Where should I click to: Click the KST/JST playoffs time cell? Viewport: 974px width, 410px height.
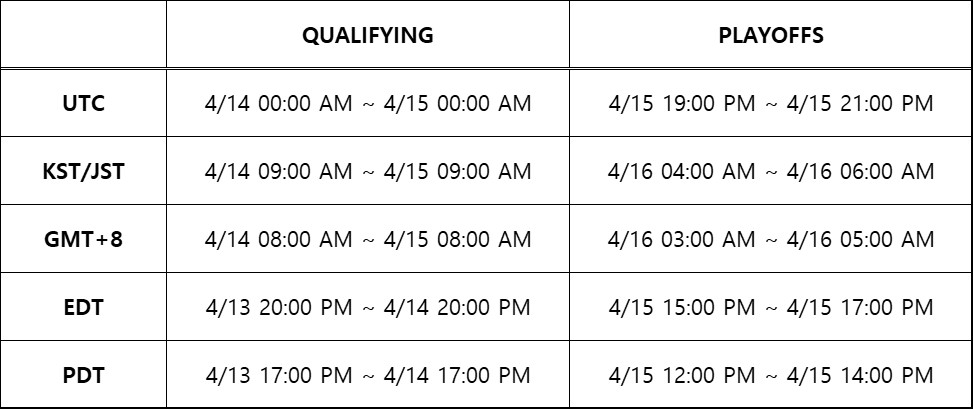pyautogui.click(x=770, y=171)
